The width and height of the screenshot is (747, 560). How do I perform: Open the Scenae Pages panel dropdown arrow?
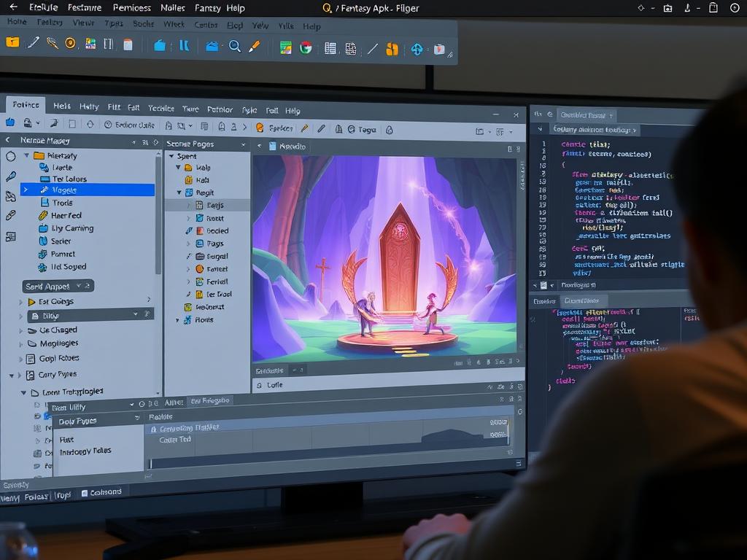244,144
